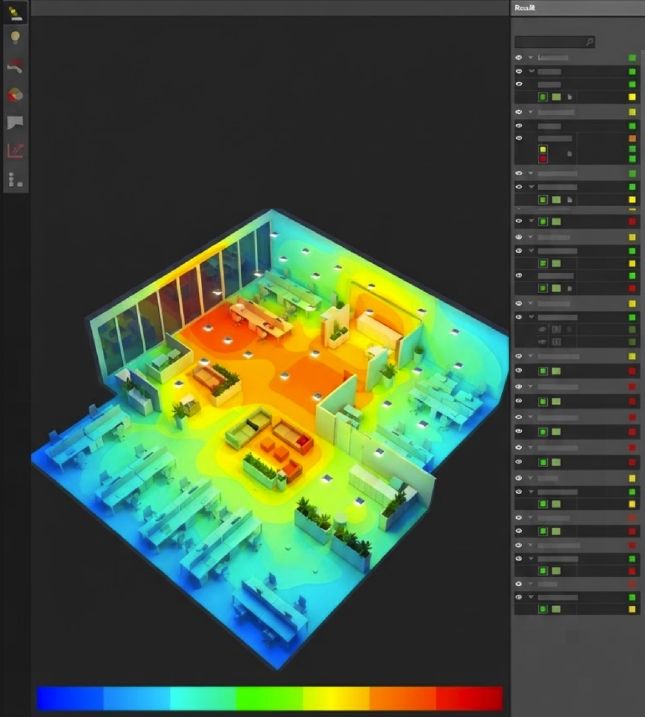Open the topmost light green square result icon
The image size is (645, 717).
(556, 97)
